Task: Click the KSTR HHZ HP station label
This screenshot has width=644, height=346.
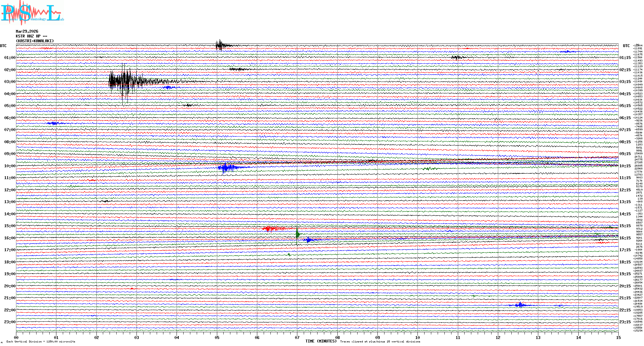Action: click(x=31, y=36)
